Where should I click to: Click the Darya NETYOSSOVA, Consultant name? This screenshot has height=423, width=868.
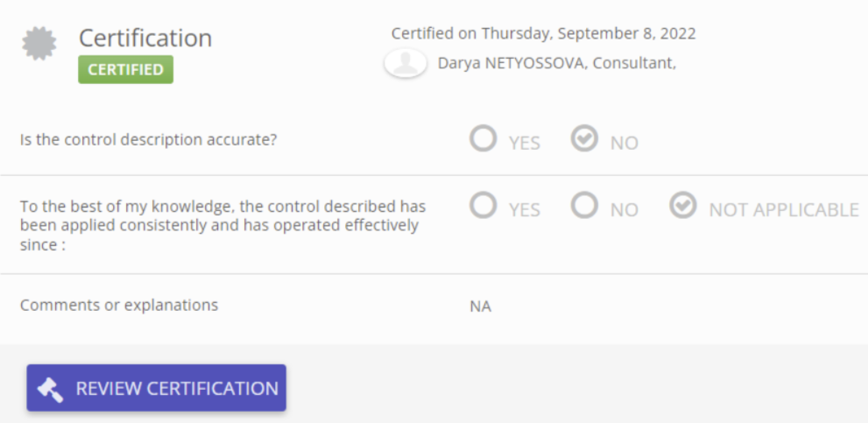pyautogui.click(x=556, y=63)
